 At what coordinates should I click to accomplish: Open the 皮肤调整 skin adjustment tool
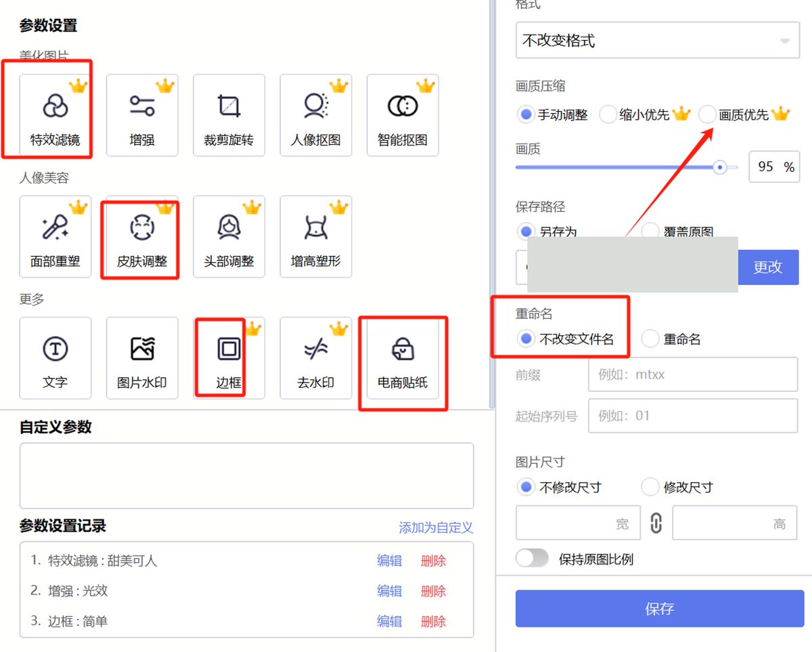142,236
